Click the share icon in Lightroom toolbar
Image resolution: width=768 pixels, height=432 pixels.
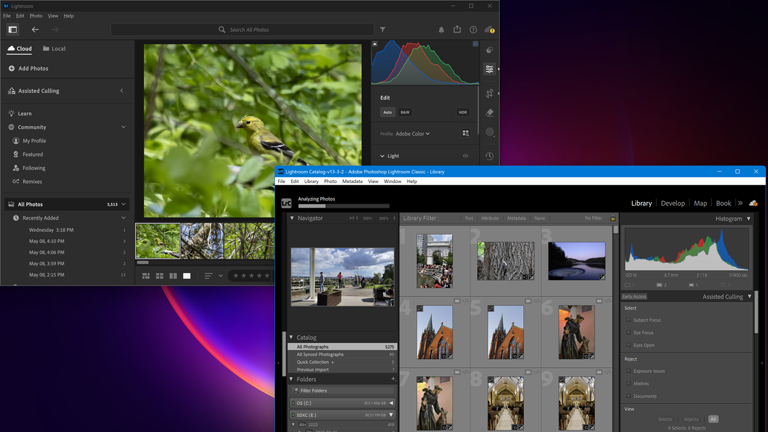point(457,29)
